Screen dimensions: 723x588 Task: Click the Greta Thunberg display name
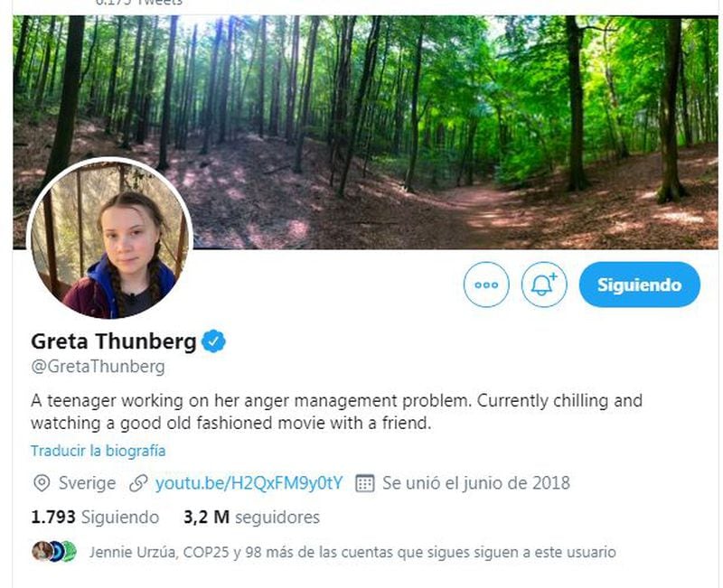tap(114, 341)
